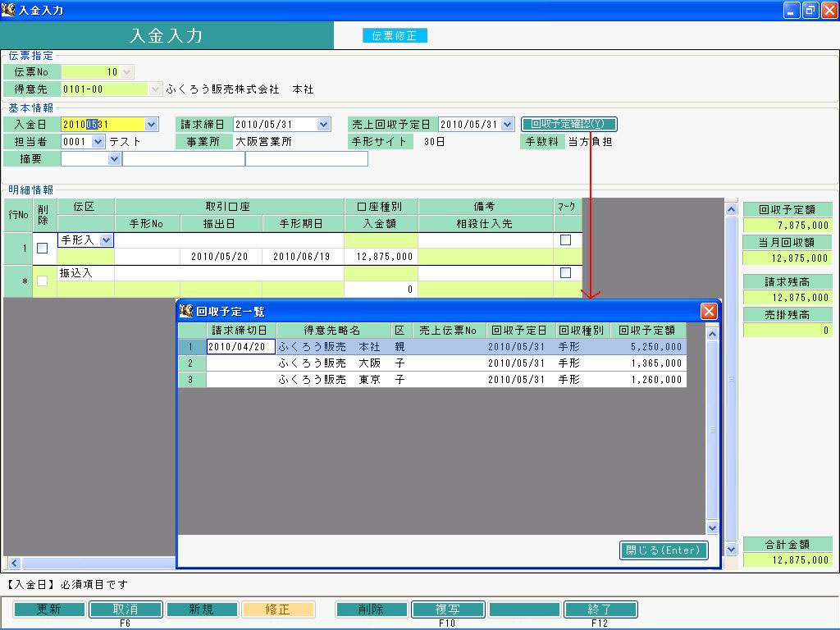Restore down the 入金入力 window
840x630 pixels.
coord(810,10)
